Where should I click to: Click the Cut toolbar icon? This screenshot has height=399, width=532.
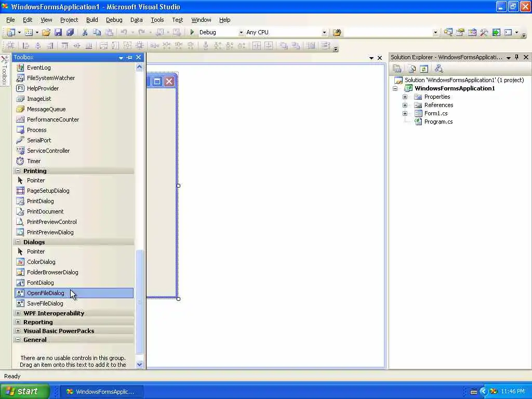coord(85,32)
